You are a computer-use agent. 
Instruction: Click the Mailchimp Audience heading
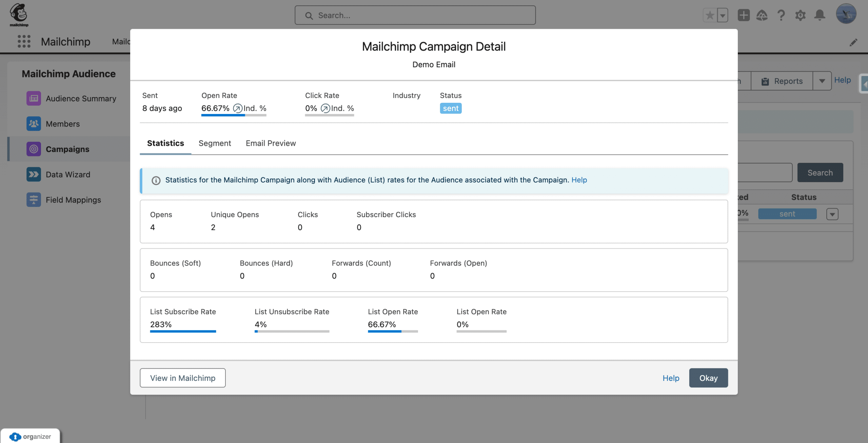click(x=69, y=74)
